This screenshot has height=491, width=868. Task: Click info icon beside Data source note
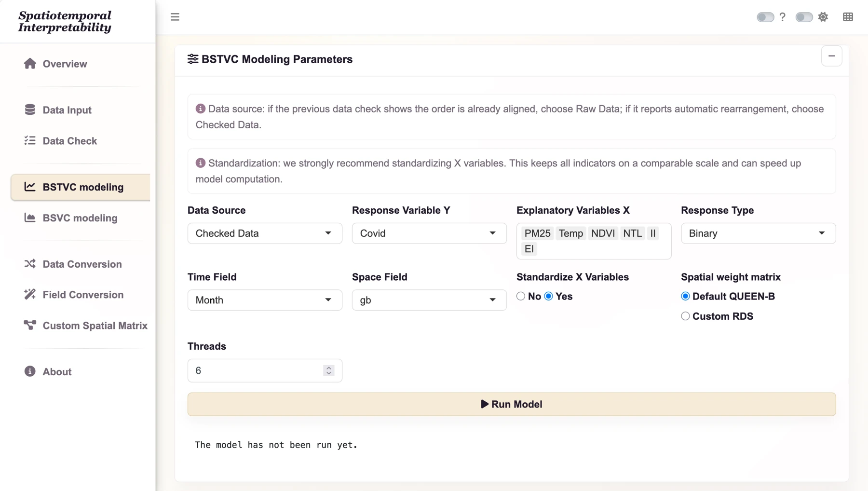pos(201,109)
